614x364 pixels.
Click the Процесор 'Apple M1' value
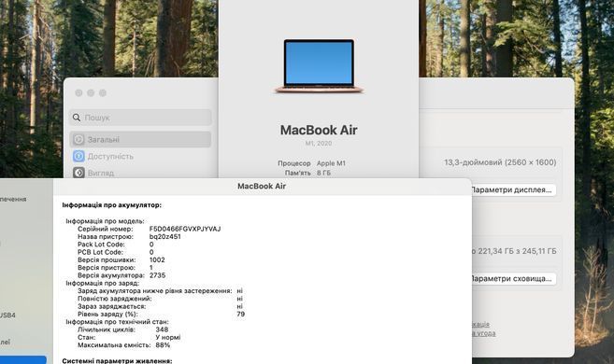click(x=331, y=163)
